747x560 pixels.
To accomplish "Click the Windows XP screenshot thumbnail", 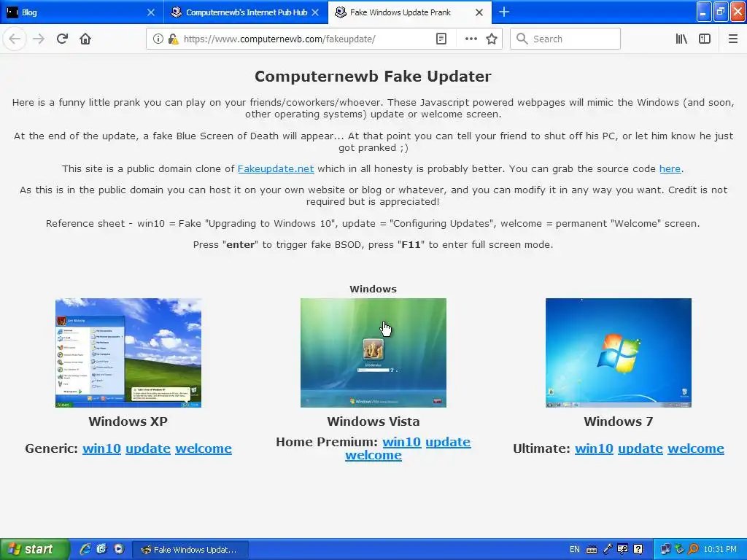I will [128, 353].
